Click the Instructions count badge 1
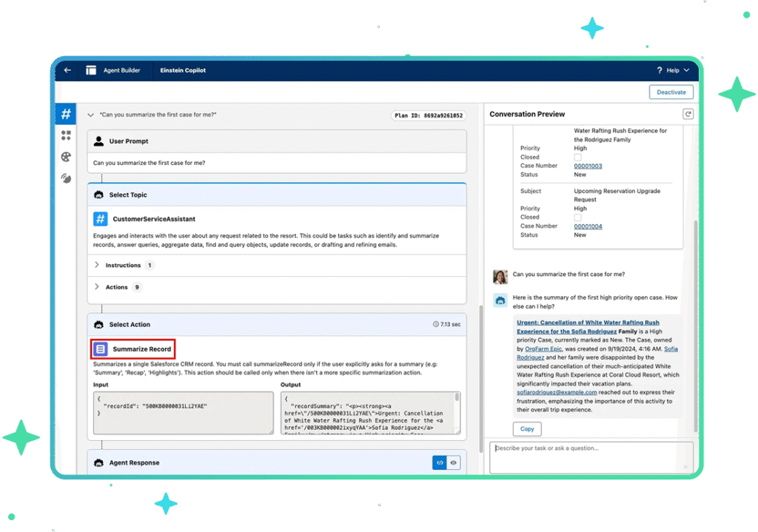This screenshot has height=532, width=758. 150,266
